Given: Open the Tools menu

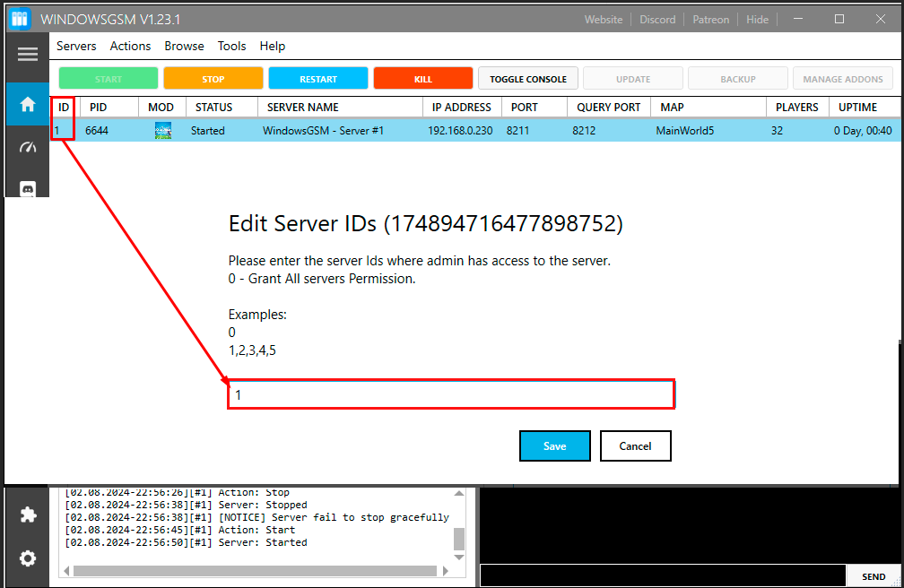Looking at the screenshot, I should coord(231,46).
